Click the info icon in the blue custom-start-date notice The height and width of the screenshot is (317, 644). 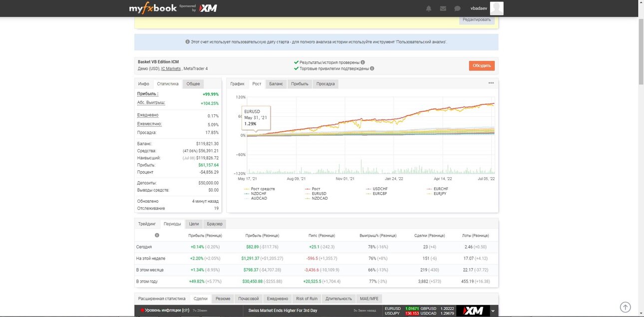tap(188, 42)
